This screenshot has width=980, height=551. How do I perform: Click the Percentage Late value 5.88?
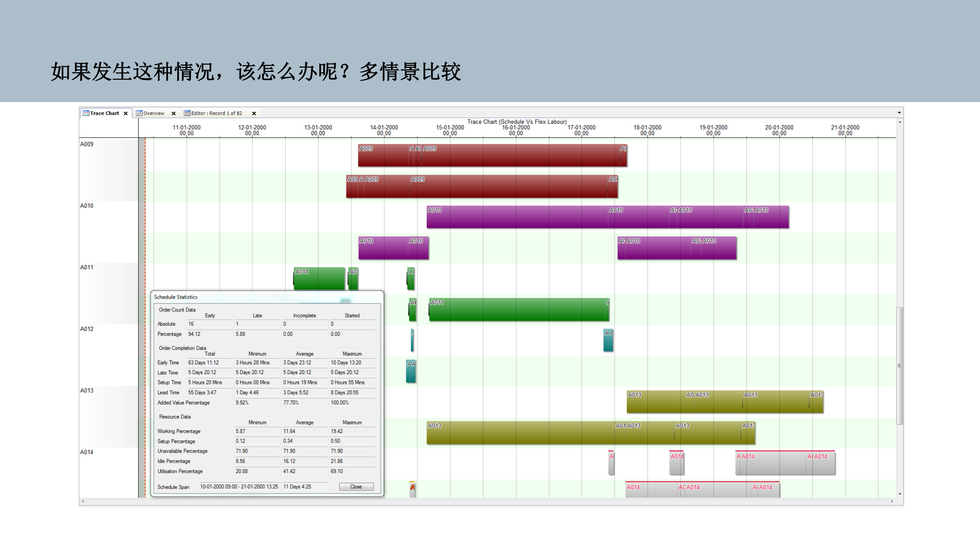(x=257, y=334)
